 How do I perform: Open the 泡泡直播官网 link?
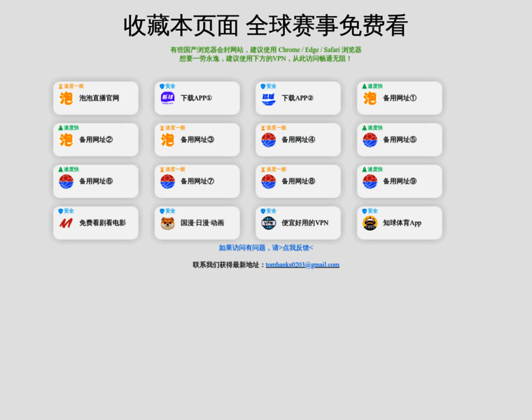point(99,98)
